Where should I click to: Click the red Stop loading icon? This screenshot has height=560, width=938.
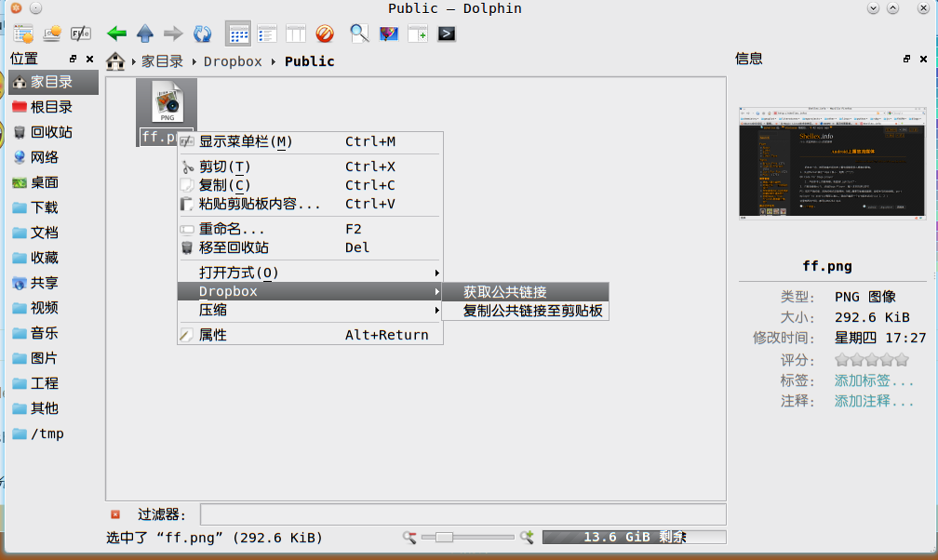pos(325,34)
